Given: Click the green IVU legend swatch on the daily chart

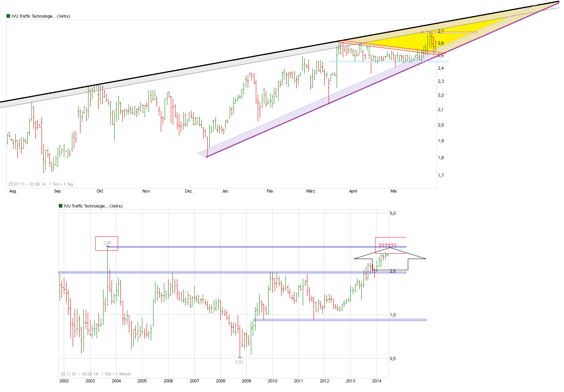Looking at the screenshot, I should coord(8,16).
